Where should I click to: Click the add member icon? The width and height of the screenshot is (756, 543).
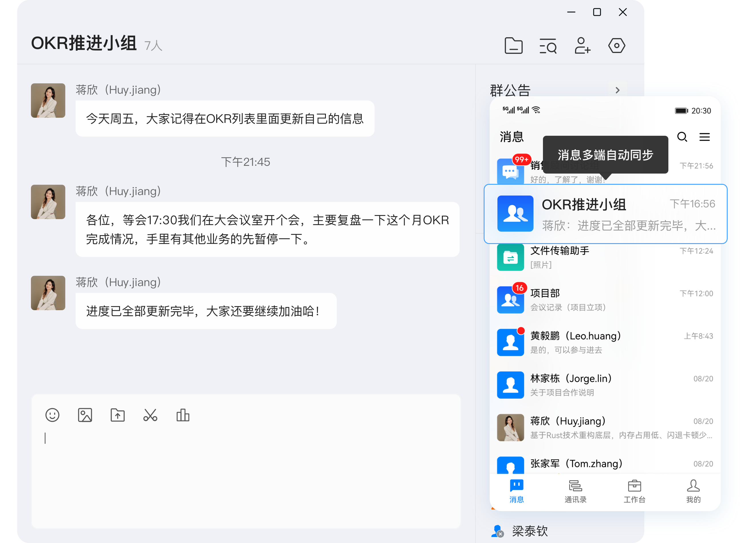click(x=582, y=46)
